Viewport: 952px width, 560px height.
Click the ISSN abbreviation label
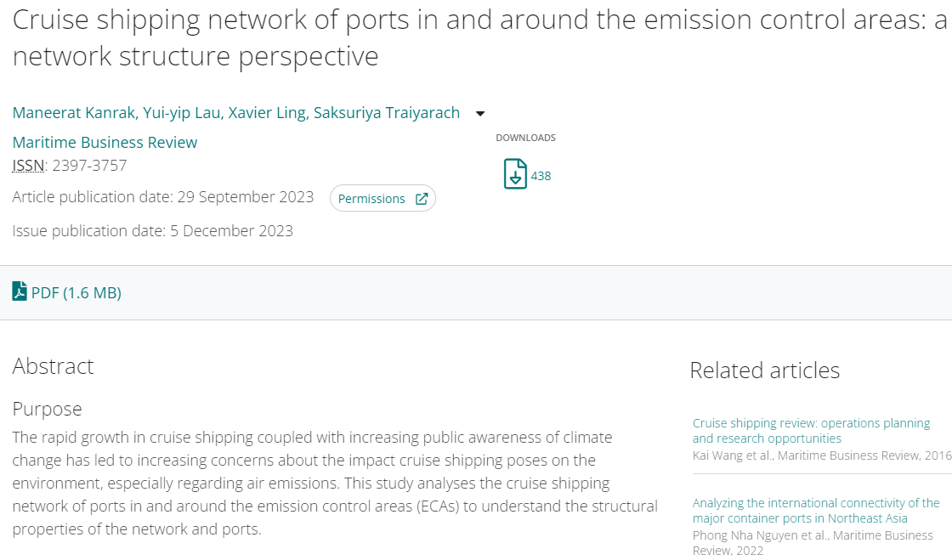28,166
